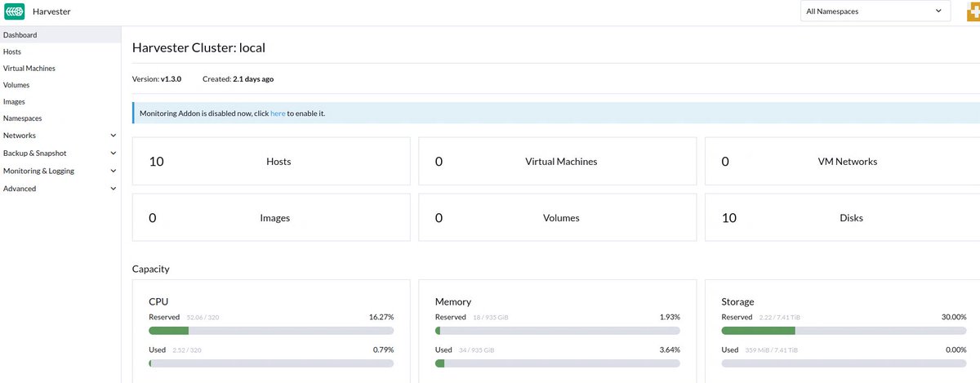Click the Storage used '0.00%' value
This screenshot has width=980, height=383.
tap(955, 350)
